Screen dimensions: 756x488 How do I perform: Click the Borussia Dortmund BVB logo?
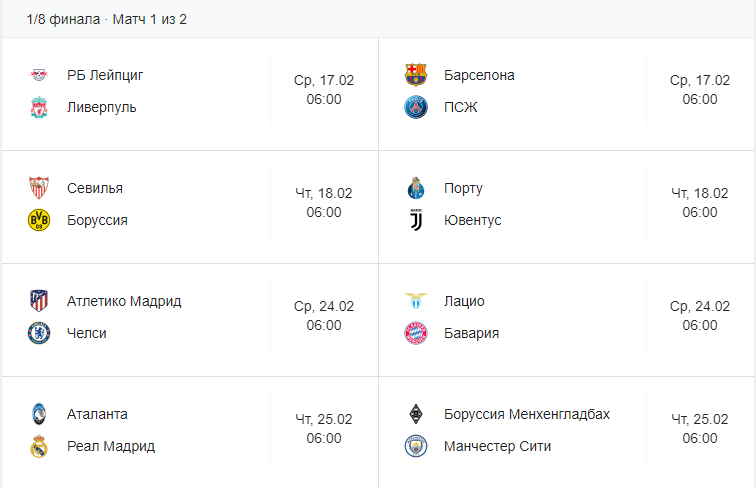point(39,220)
